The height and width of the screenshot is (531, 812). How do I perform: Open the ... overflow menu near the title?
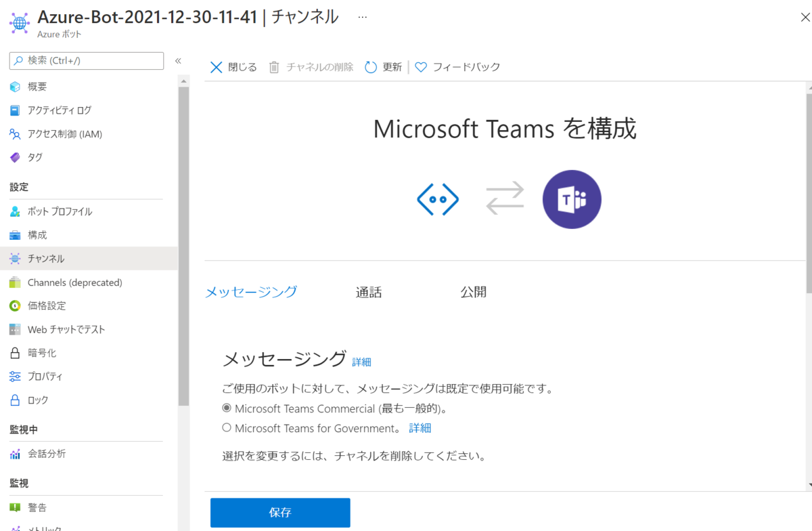(362, 17)
